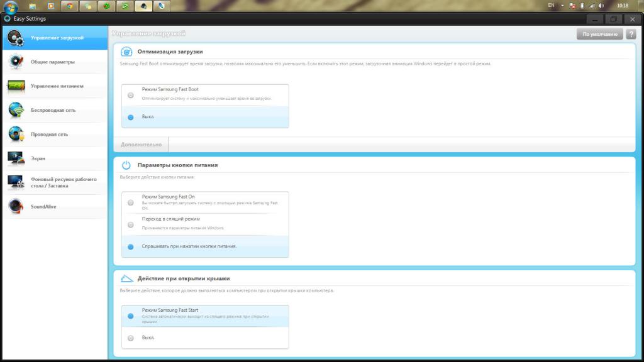Click the wallpaper and screensaver icon
Image resolution: width=644 pixels, height=362 pixels.
click(x=16, y=182)
